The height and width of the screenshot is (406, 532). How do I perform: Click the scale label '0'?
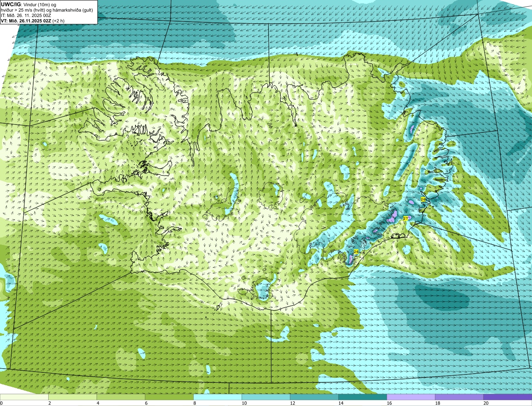[x=1, y=403]
